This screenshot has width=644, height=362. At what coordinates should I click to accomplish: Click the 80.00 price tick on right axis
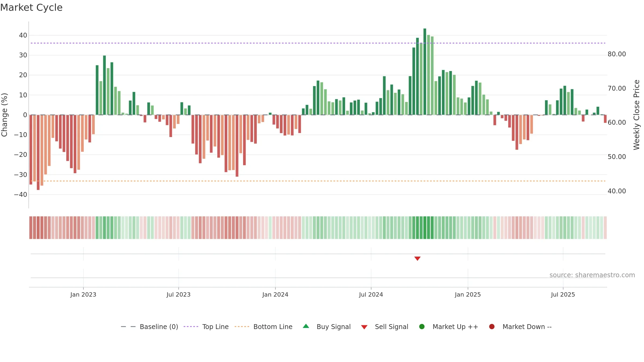(617, 54)
